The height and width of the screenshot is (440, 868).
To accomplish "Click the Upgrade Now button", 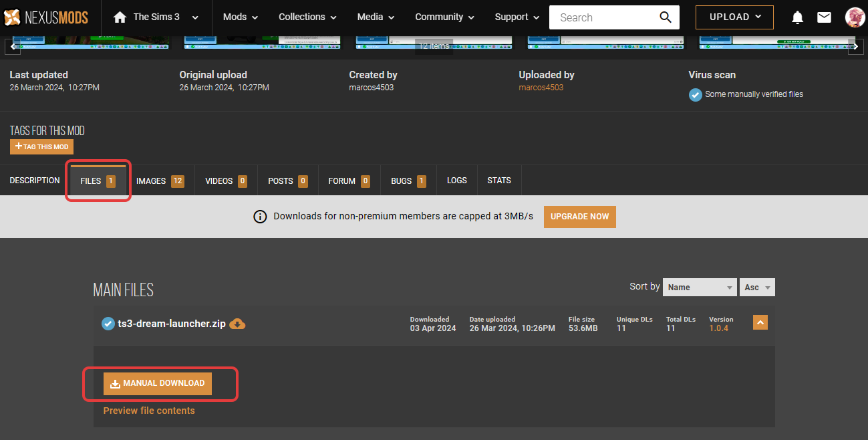I will (x=580, y=217).
